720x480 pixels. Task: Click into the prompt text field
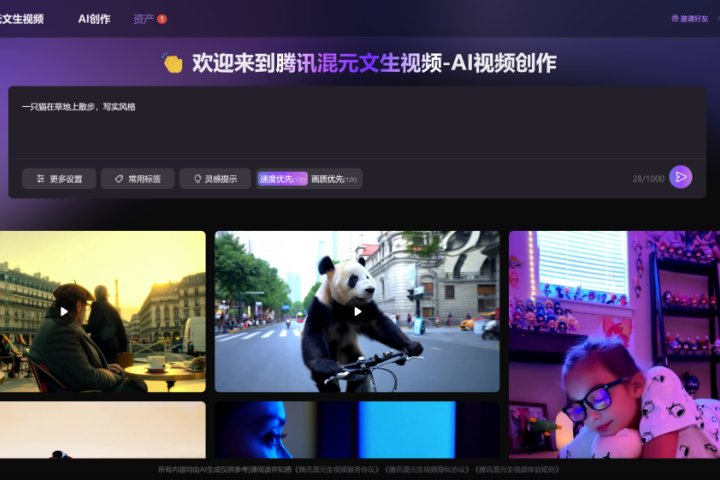357,123
